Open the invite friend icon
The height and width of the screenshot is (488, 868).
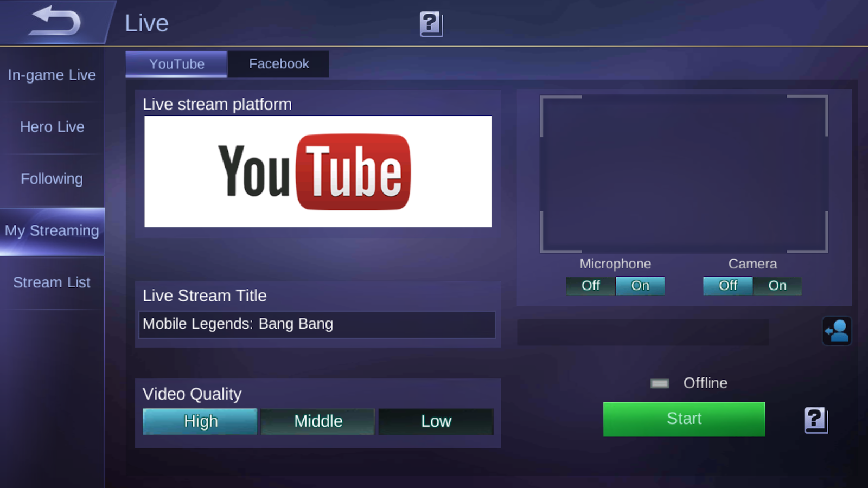[837, 331]
